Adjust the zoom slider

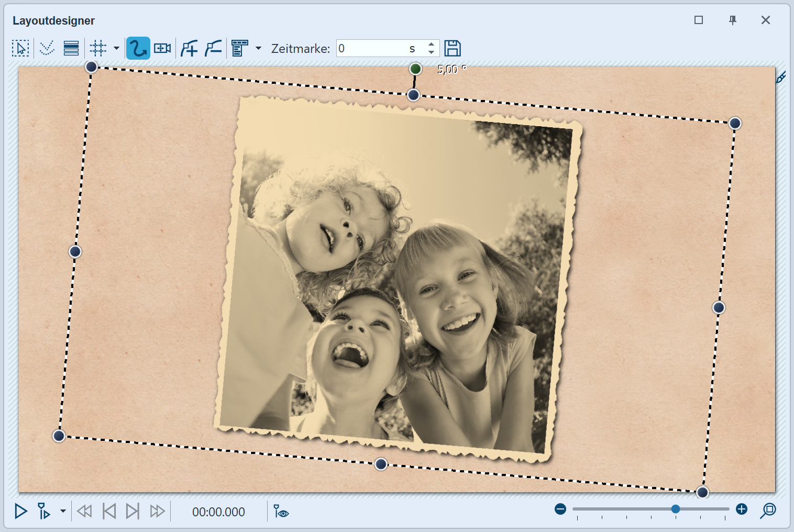[676, 509]
